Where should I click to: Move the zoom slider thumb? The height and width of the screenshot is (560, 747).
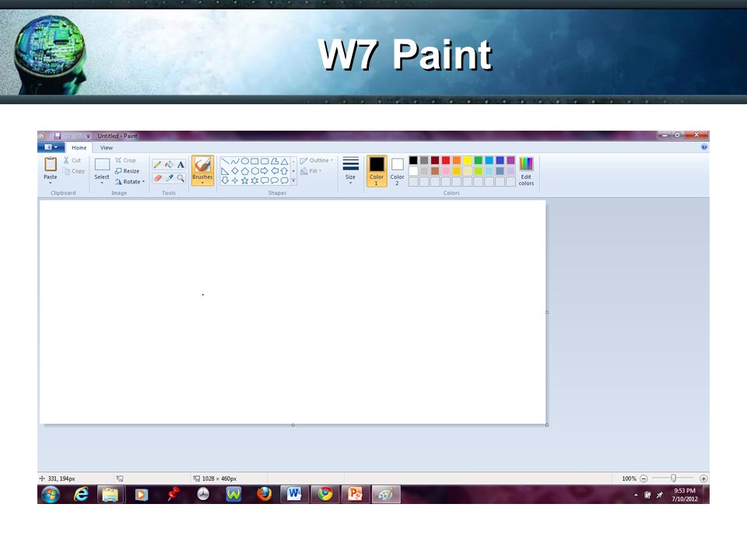(673, 478)
